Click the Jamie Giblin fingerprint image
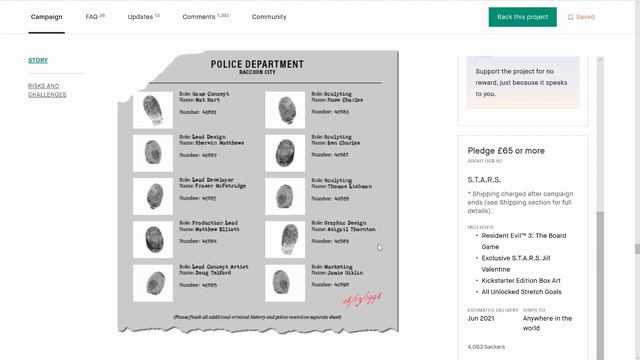Screen dimensions: 640x360 coord(285,283)
